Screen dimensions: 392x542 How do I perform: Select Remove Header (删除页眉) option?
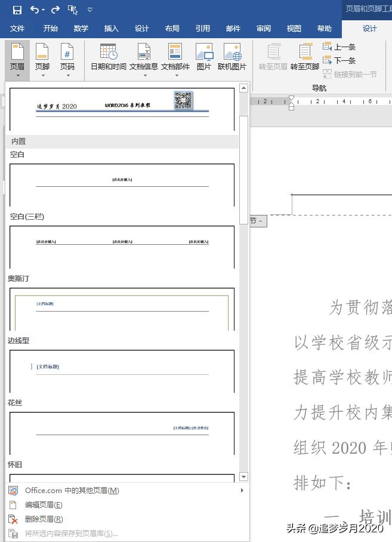(x=44, y=519)
